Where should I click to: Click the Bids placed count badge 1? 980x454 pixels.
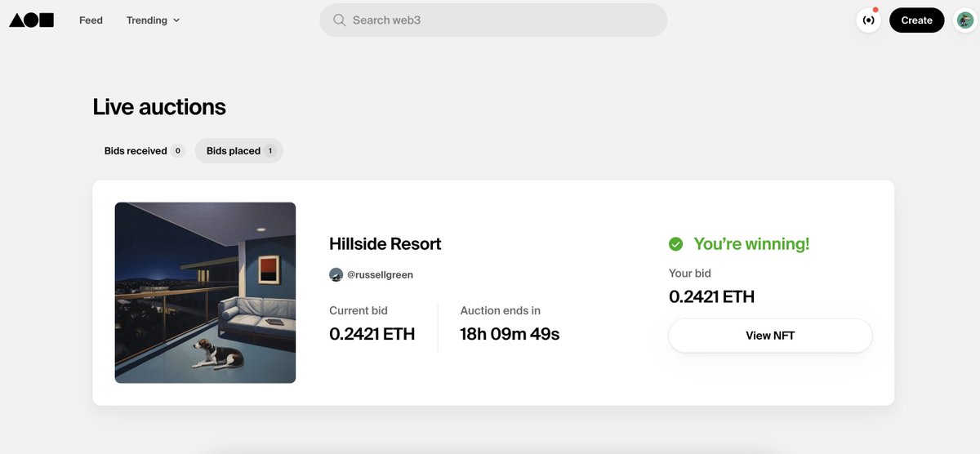point(271,151)
